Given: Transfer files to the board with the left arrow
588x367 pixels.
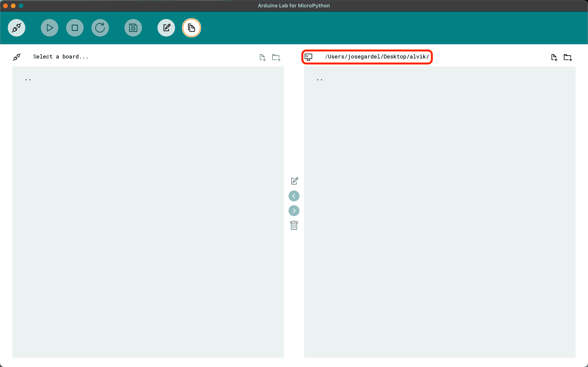Looking at the screenshot, I should point(294,196).
